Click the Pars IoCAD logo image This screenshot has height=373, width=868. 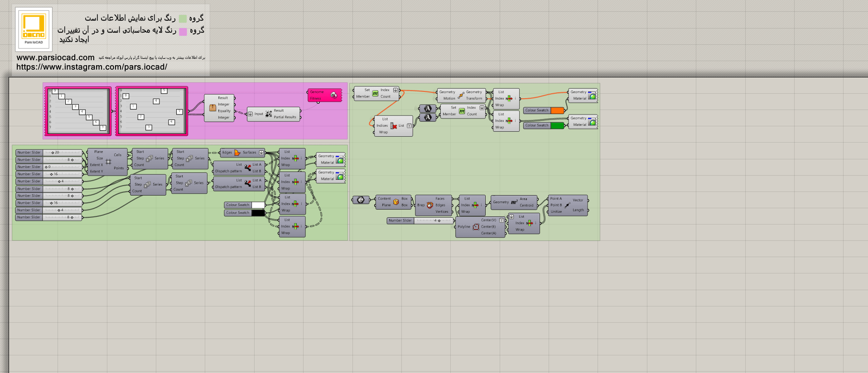(34, 29)
